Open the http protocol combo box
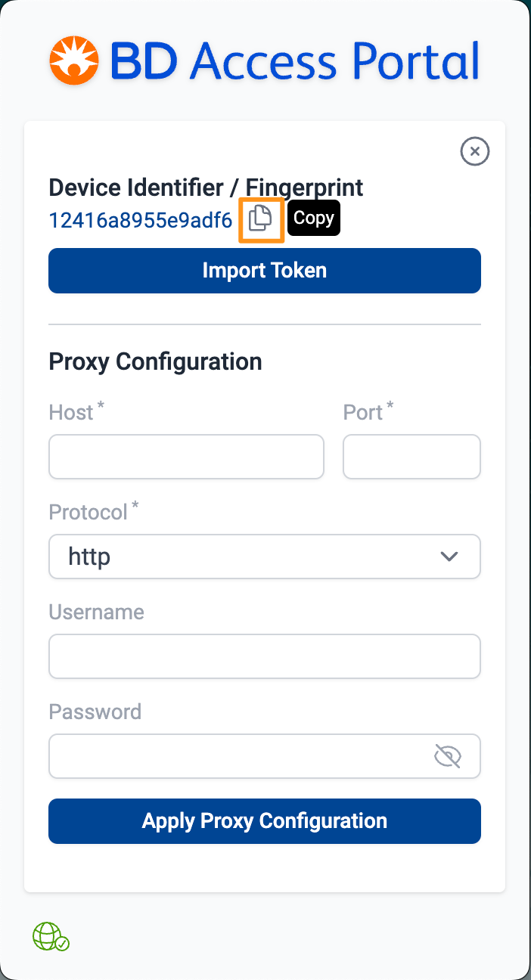Image resolution: width=531 pixels, height=980 pixels. point(250,557)
